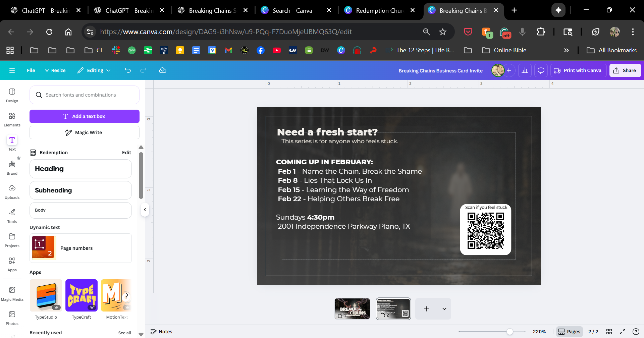Switch to the Redemption Church browser tab

[379, 10]
